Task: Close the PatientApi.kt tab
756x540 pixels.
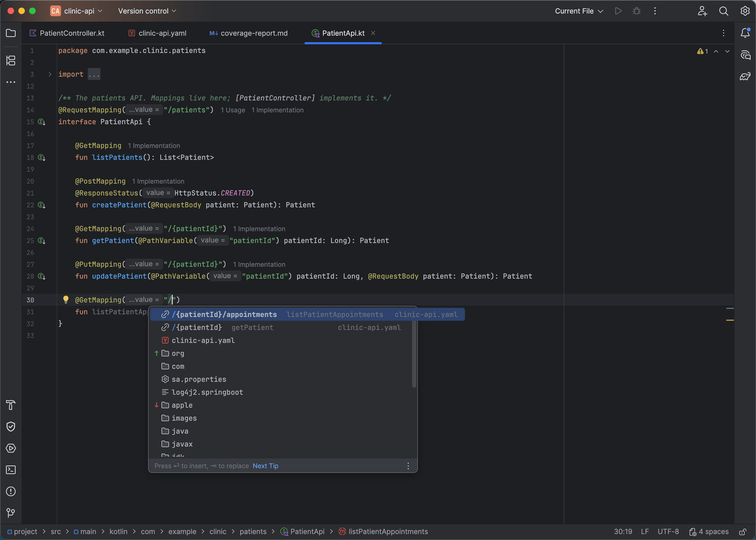Action: 373,33
